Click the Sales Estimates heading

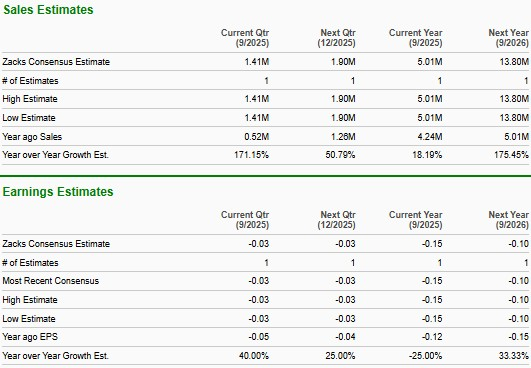tap(48, 10)
